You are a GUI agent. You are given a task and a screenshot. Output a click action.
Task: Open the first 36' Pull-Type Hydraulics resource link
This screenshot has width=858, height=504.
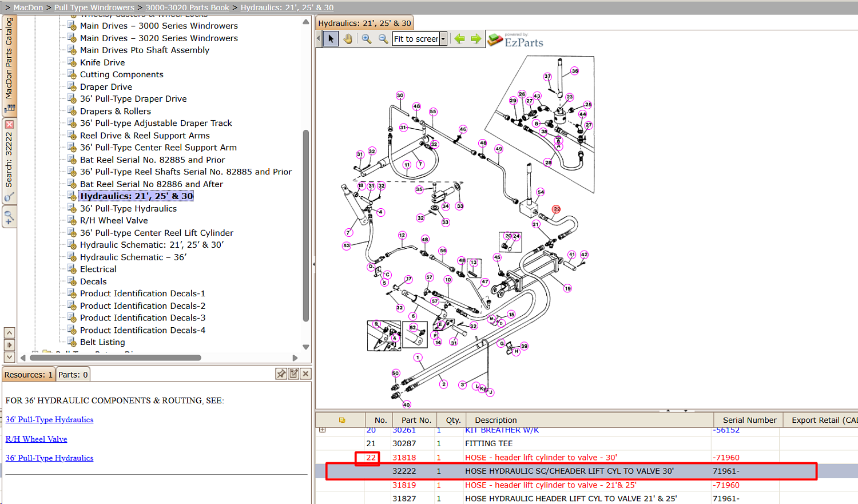(49, 419)
